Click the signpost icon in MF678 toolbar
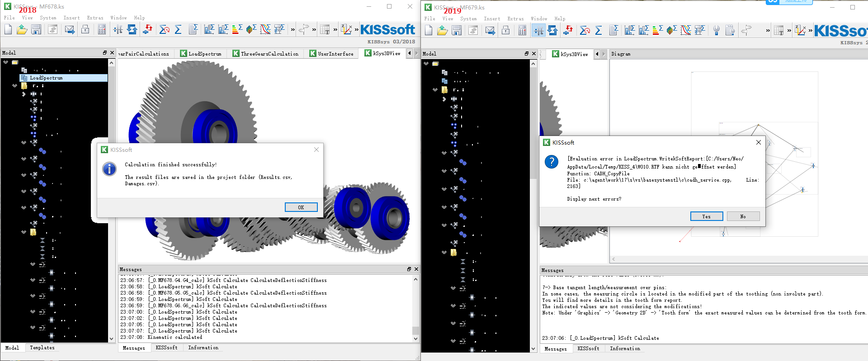The image size is (868, 361). 304,30
